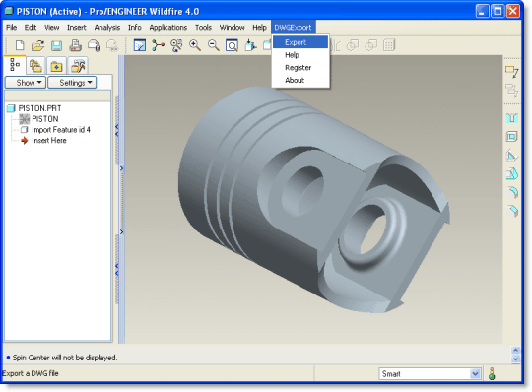This screenshot has width=532, height=392.
Task: Create a new file with blank page icon
Action: 20,45
